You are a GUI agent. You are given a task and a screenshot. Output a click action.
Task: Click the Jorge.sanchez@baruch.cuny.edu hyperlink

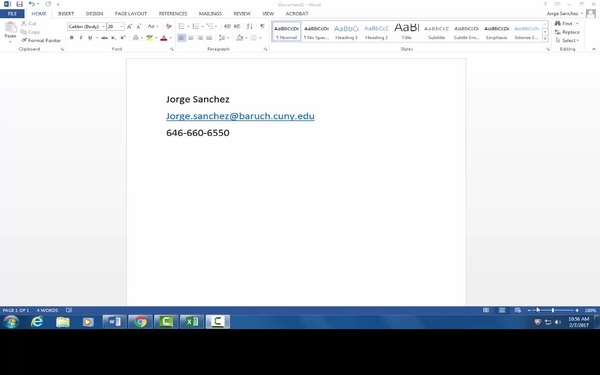[x=240, y=116]
